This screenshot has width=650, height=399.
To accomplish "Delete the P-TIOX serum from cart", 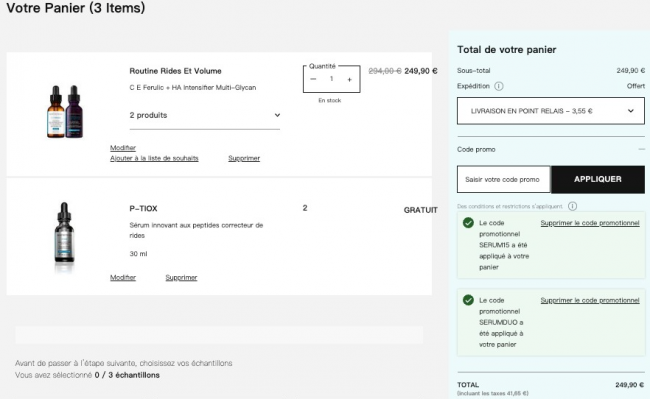I will 181,278.
